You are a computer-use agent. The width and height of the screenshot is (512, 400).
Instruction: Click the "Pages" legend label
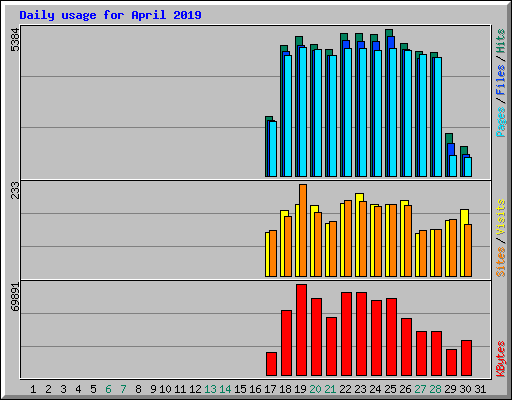coord(500,122)
